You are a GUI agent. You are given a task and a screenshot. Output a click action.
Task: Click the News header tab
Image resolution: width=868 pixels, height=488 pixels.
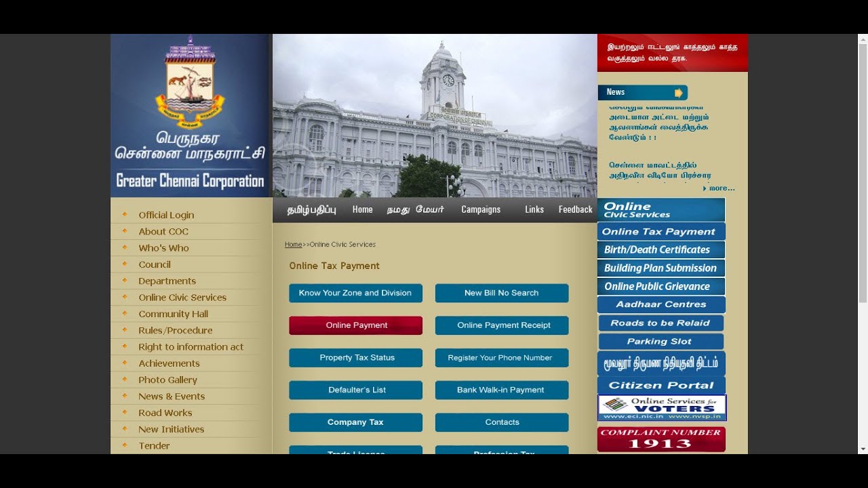[642, 92]
